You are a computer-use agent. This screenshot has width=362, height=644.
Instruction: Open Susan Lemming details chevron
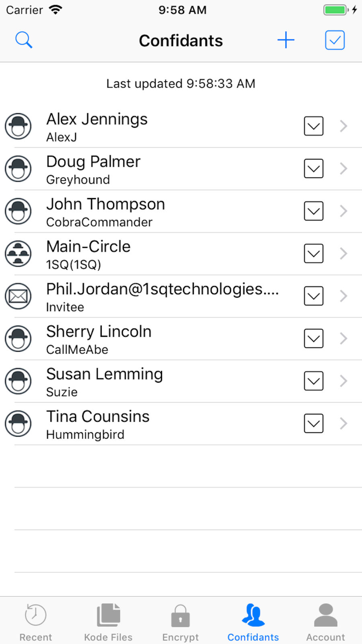point(343,381)
